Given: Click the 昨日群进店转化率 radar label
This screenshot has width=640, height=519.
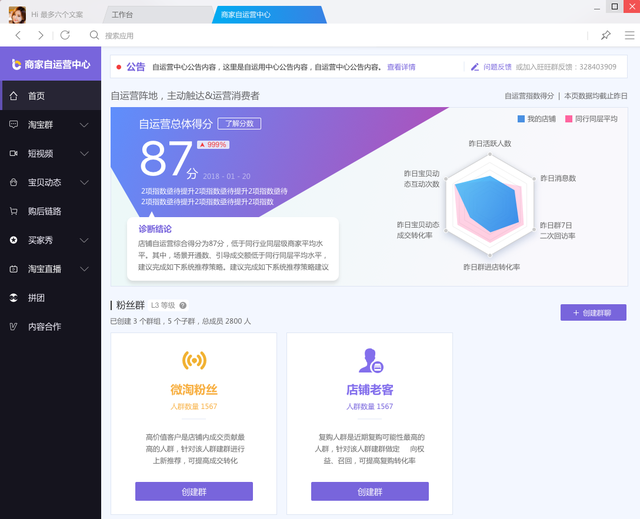Looking at the screenshot, I should [491, 267].
